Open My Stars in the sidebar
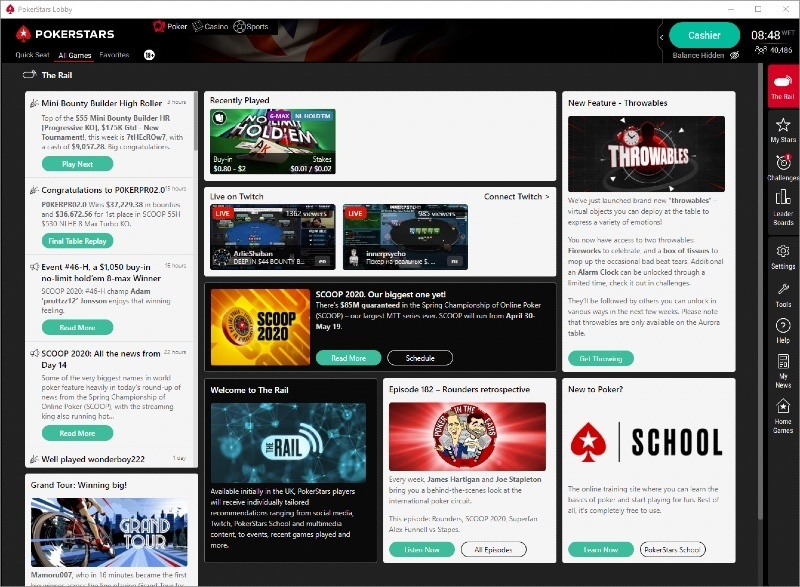 pyautogui.click(x=783, y=130)
